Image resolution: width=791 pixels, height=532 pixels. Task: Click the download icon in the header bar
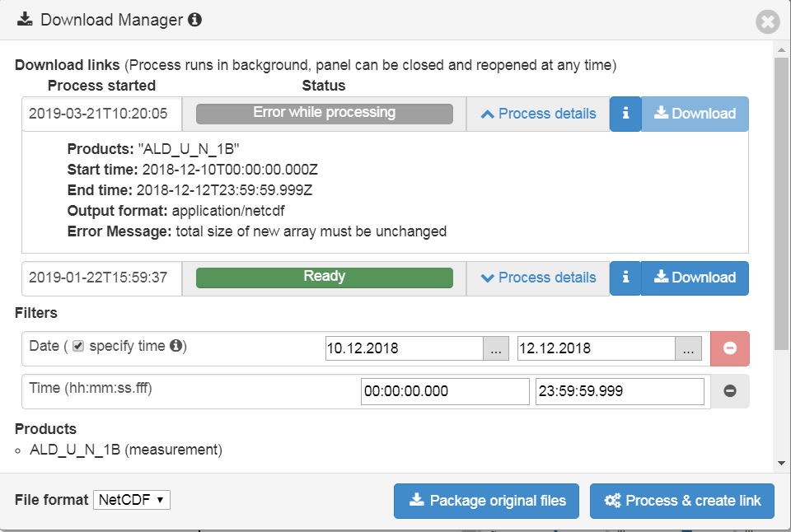(x=26, y=19)
